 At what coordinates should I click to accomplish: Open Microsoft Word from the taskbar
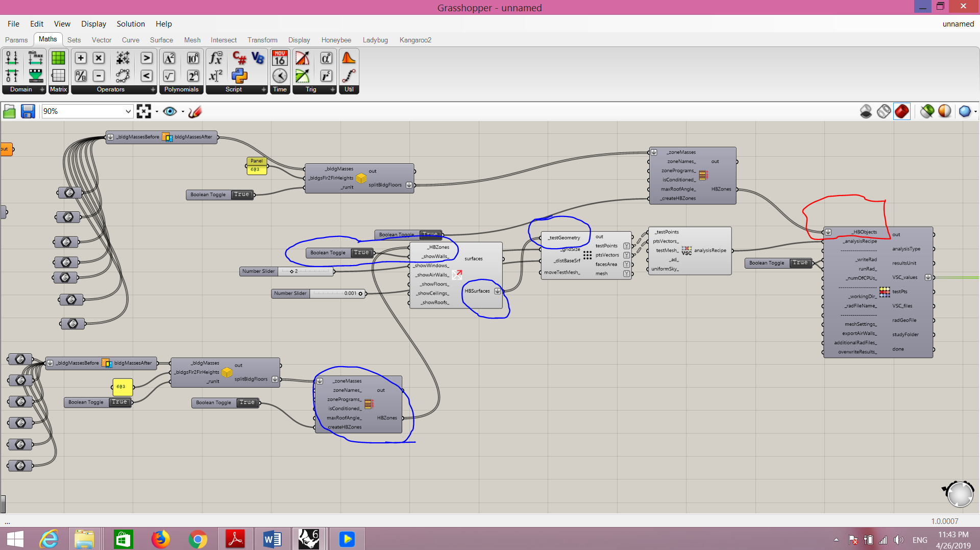[272, 539]
